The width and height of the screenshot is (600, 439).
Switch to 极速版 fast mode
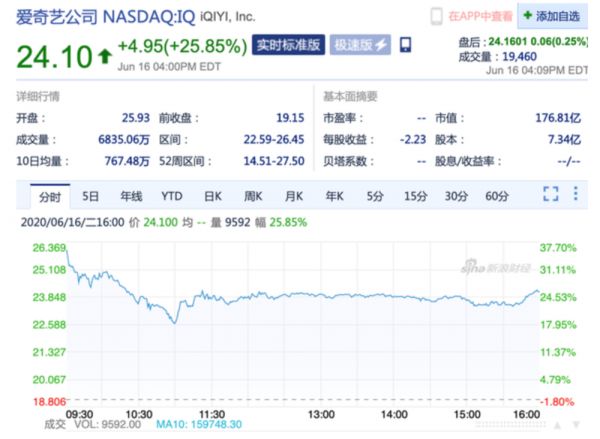pyautogui.click(x=358, y=45)
